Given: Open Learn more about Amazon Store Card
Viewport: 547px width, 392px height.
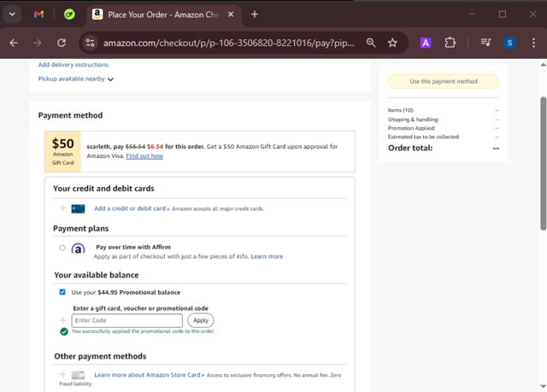Looking at the screenshot, I should (149, 375).
